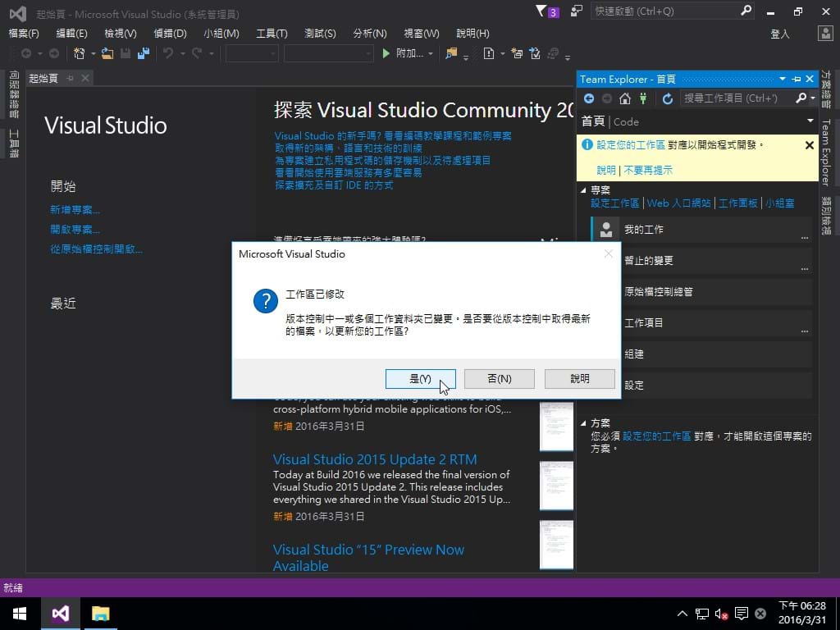Open the 伺服器總管 side tab
This screenshot has height=630, width=840.
[x=14, y=95]
